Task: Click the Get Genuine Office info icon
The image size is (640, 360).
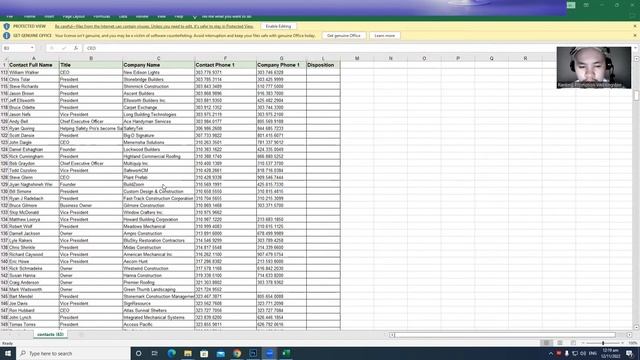Action: (x=7, y=36)
